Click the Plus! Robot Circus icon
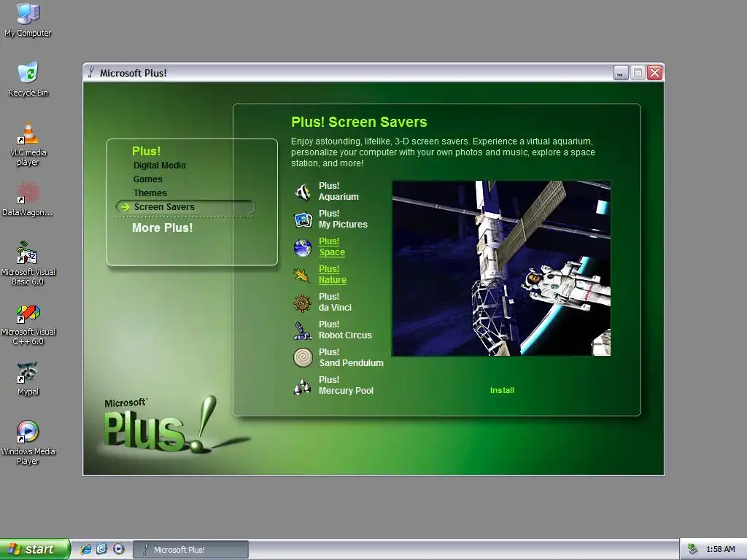747x560 pixels. point(302,330)
